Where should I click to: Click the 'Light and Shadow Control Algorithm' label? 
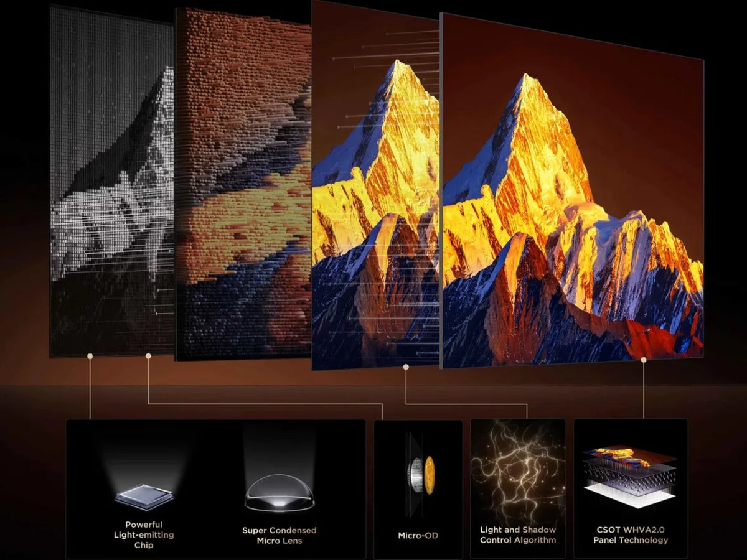pyautogui.click(x=518, y=535)
